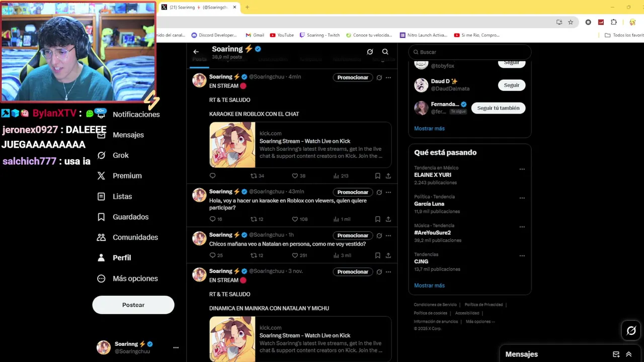
Task: Open Grok action on the 4min post
Action: tap(379, 77)
